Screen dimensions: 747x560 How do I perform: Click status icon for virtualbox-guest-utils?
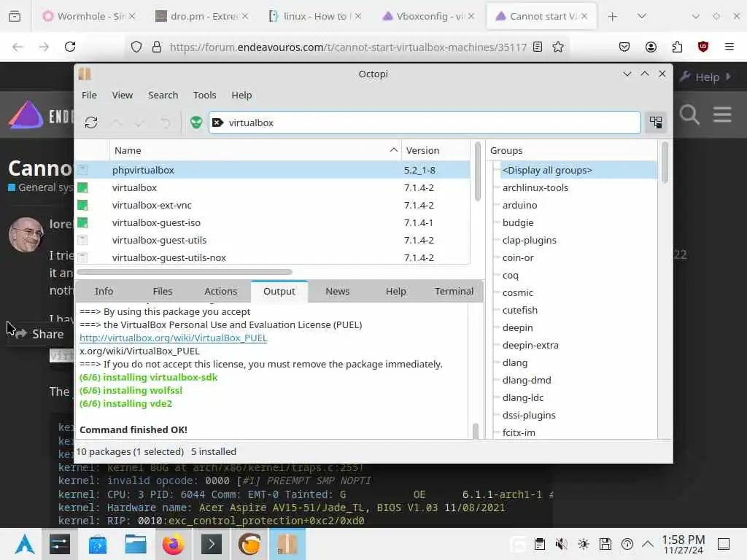(82, 240)
